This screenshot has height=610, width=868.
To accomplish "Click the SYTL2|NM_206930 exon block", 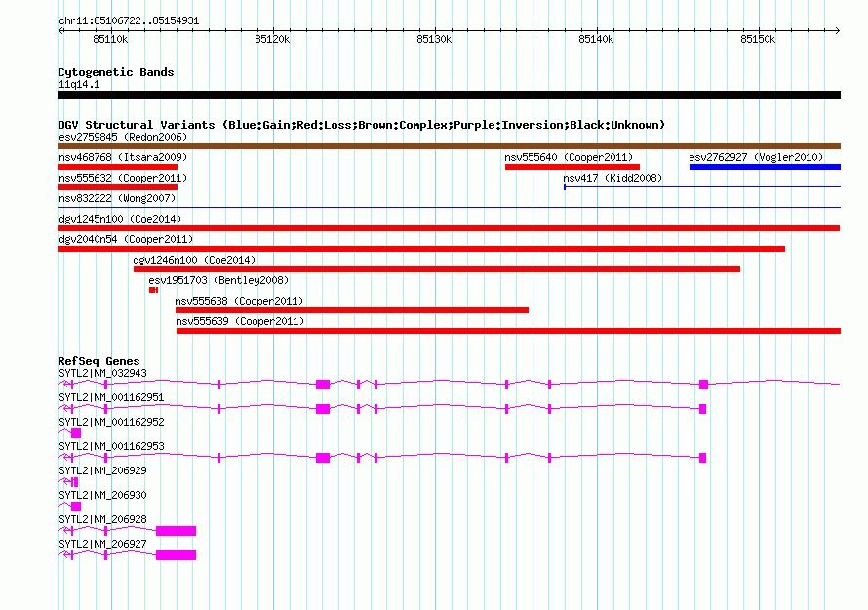I will (76, 507).
